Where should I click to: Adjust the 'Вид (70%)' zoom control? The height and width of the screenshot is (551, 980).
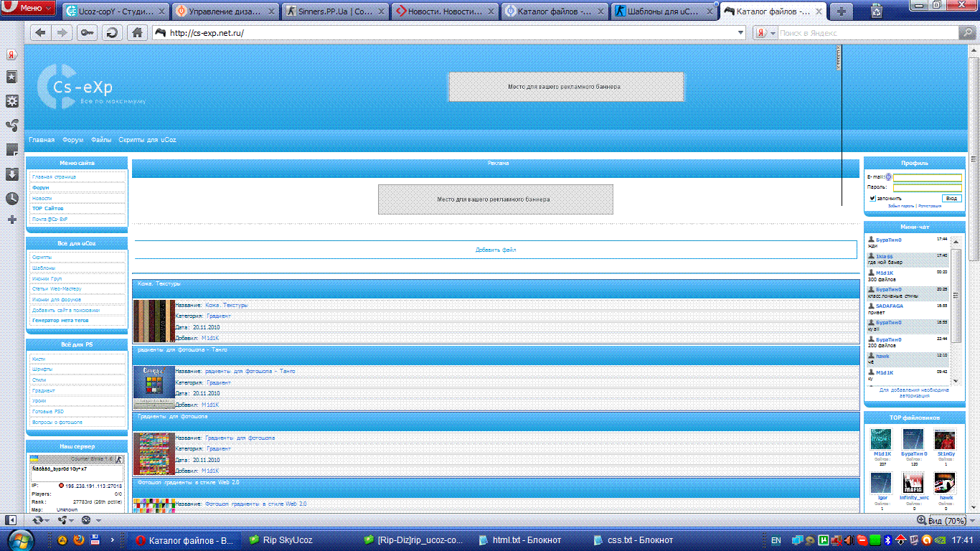pos(942,520)
